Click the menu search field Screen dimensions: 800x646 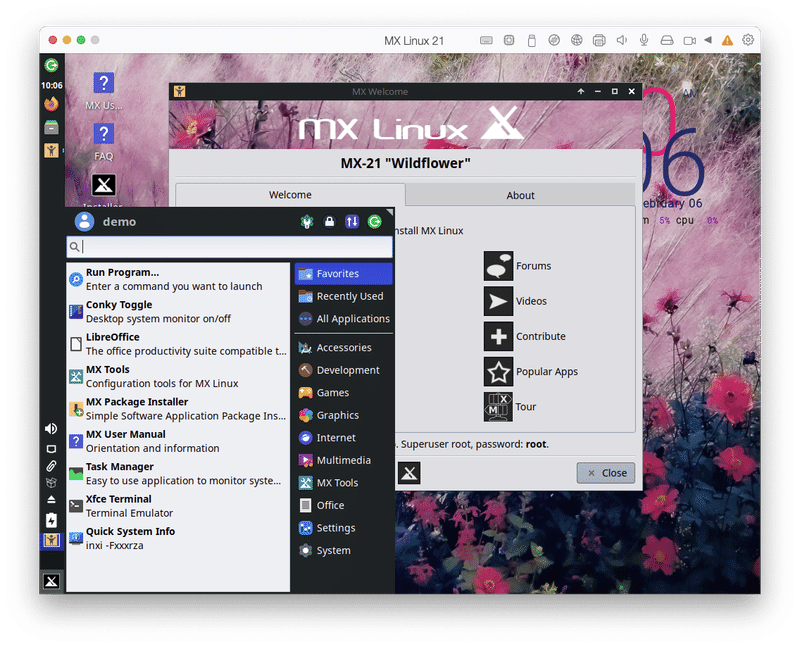coord(230,247)
